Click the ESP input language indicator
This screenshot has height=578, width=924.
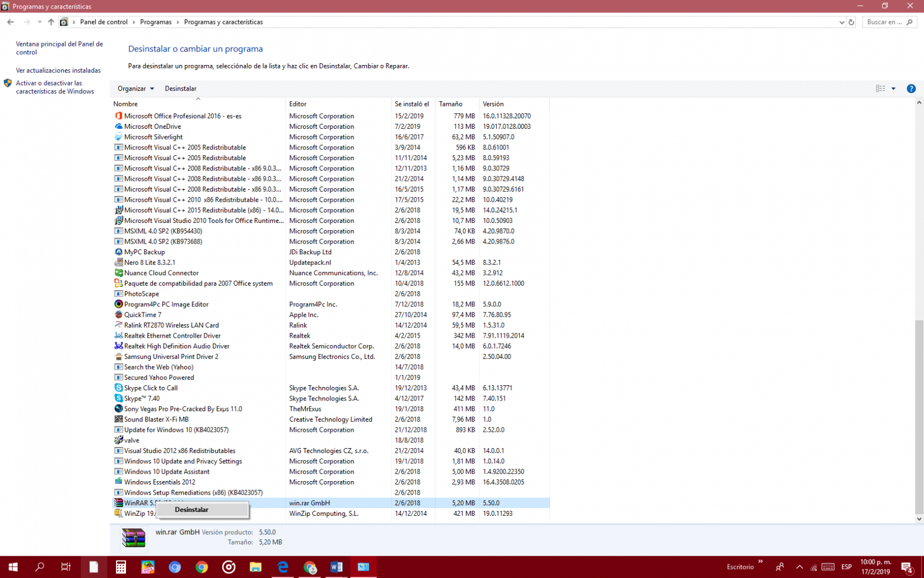coord(846,567)
